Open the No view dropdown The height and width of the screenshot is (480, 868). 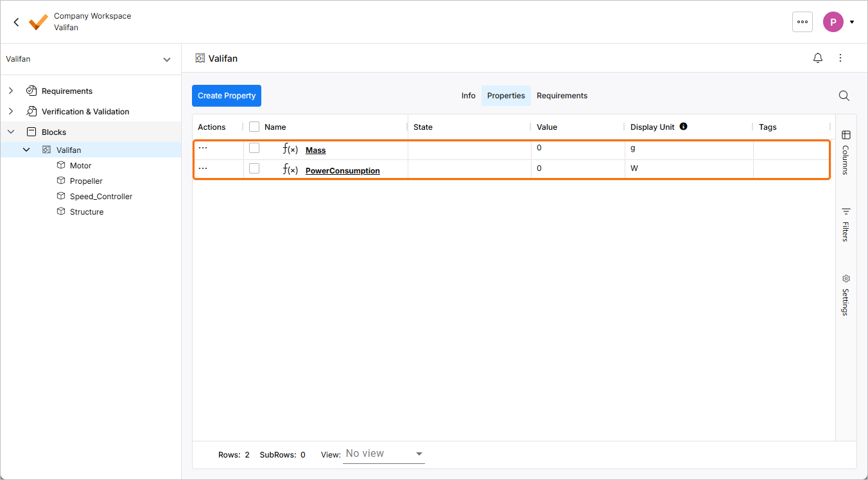click(x=384, y=454)
